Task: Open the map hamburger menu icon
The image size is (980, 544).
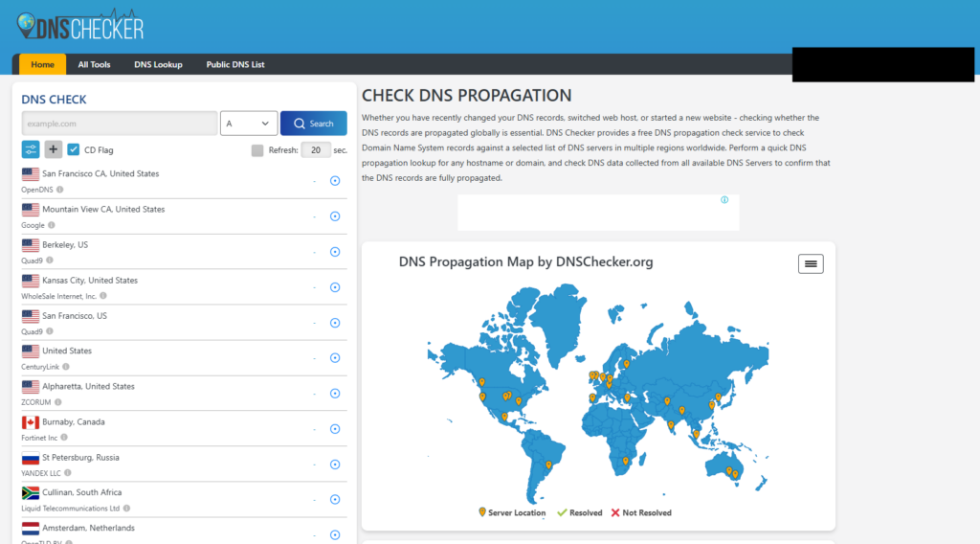Action: 811,263
